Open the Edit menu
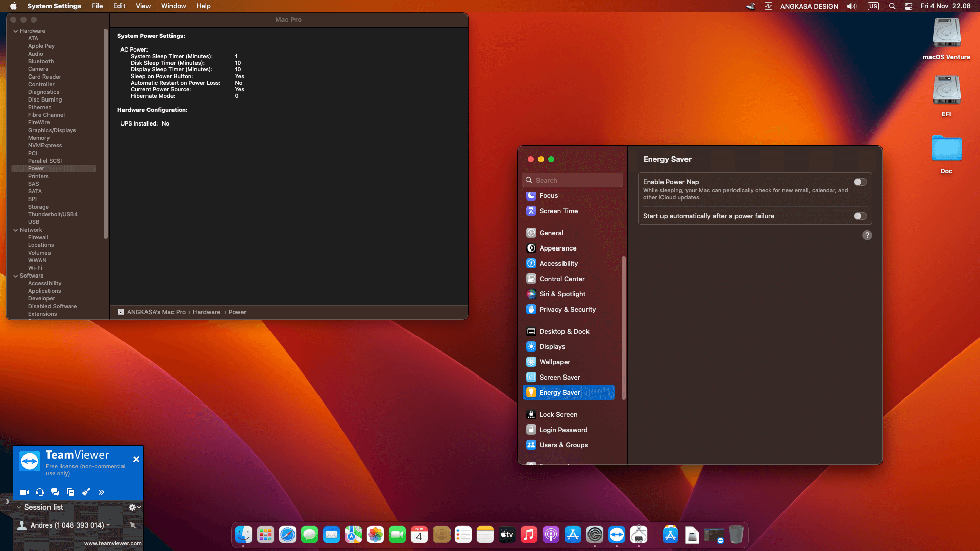980x551 pixels. point(119,6)
